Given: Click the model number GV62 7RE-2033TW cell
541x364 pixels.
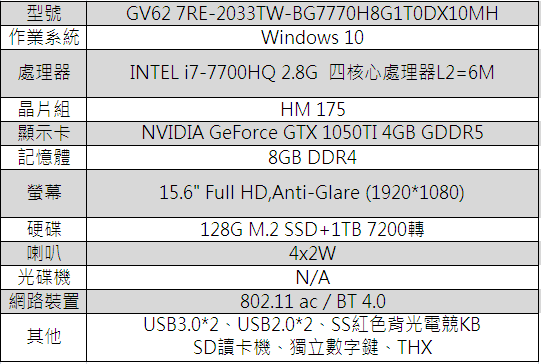Looking at the screenshot, I should (312, 13).
